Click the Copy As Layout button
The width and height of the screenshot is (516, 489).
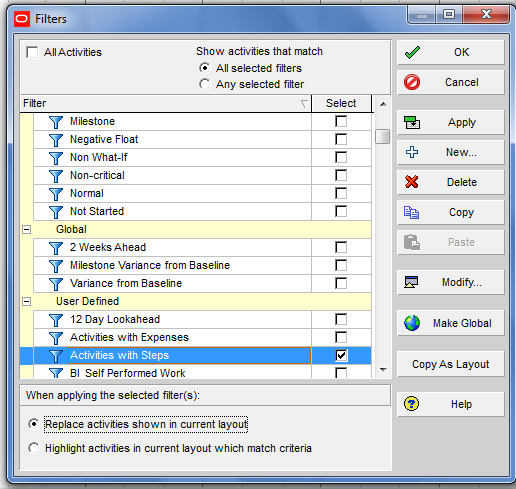coord(450,364)
